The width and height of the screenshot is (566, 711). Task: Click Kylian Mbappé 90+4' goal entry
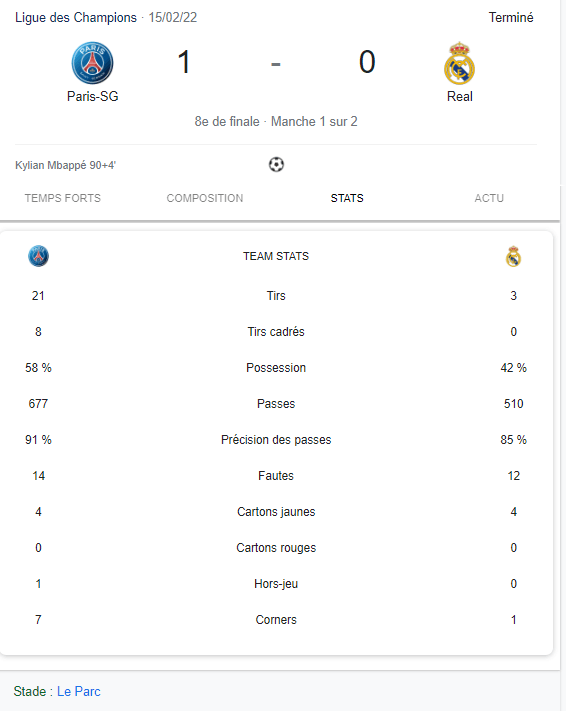tap(65, 165)
